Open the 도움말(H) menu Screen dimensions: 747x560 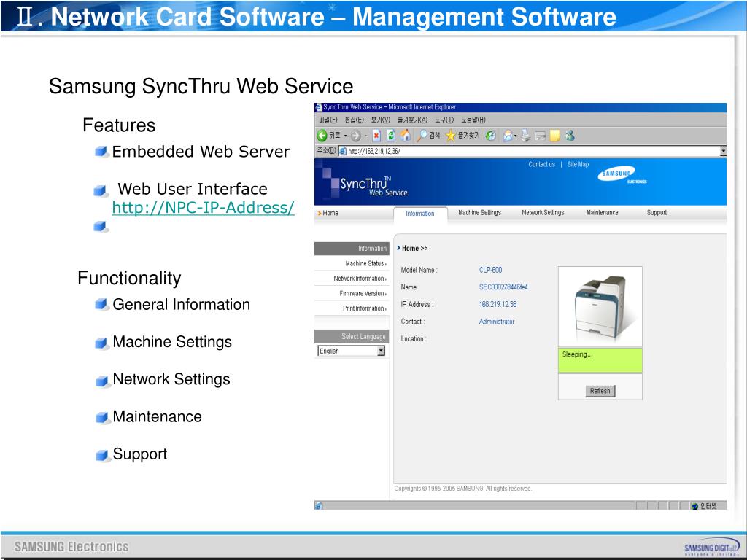[473, 120]
